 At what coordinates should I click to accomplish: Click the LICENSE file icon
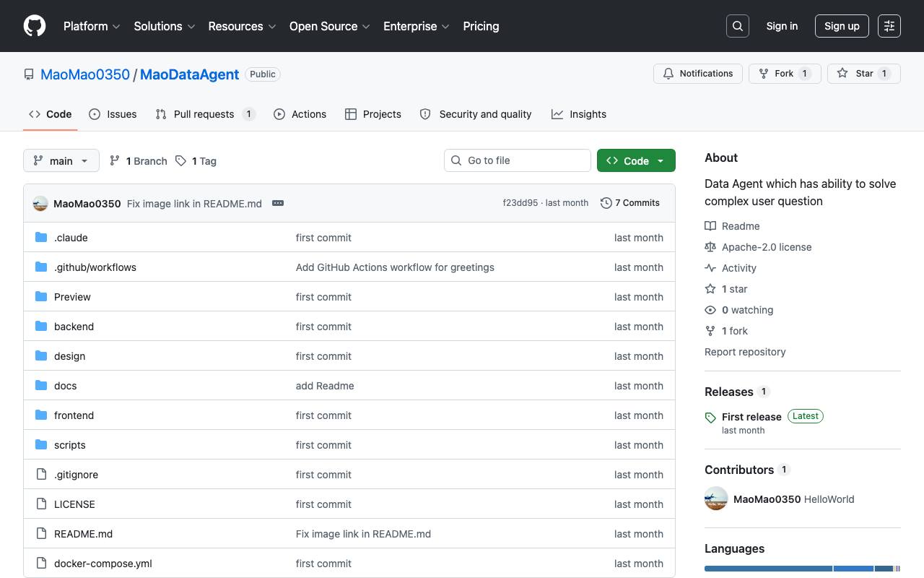point(41,504)
